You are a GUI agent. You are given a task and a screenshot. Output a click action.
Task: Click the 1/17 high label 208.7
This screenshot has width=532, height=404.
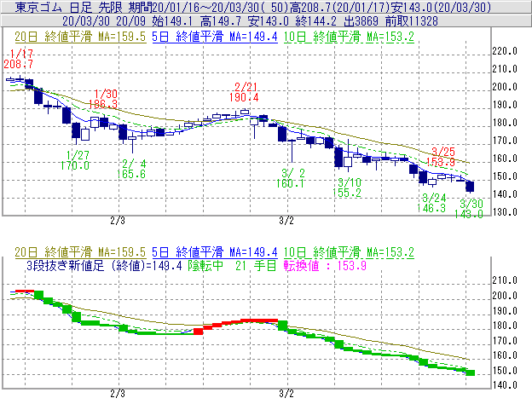[19, 64]
